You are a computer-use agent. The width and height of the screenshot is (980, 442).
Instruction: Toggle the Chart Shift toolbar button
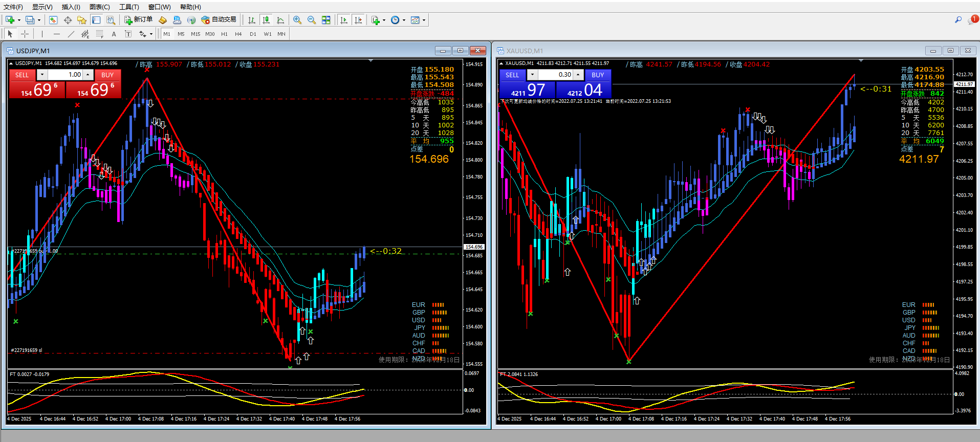[358, 20]
